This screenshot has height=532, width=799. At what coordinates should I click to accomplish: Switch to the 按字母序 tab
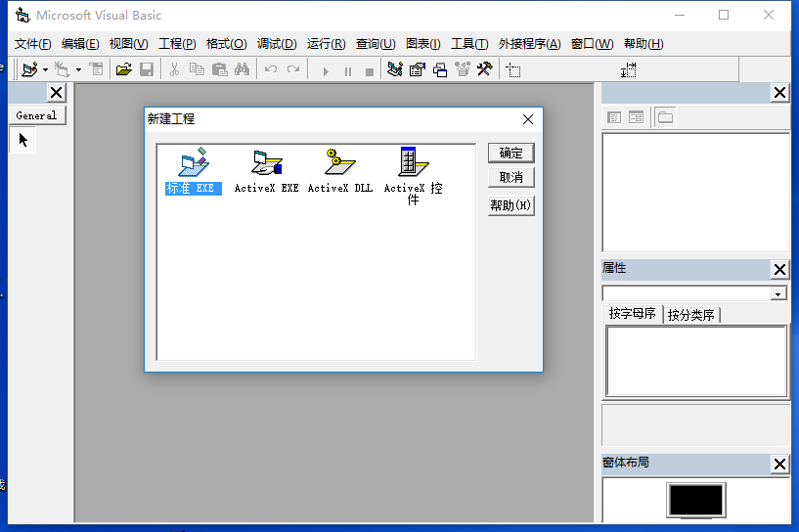point(633,314)
